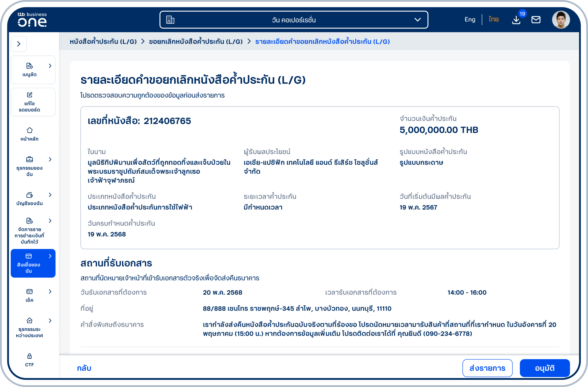Open หนังสือค้ำประกัน (L/G) breadcrumb item
The image size is (588, 387).
103,42
